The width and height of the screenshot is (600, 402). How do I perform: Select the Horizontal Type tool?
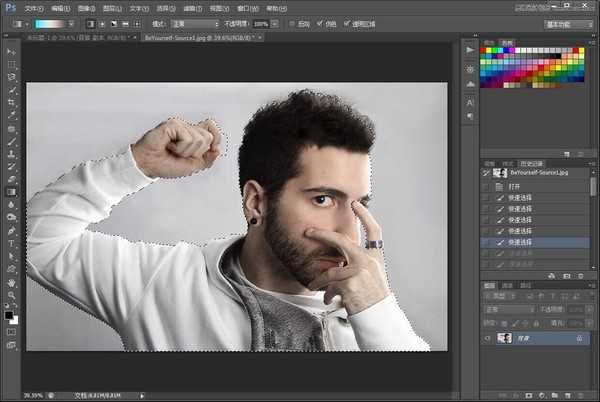tap(12, 243)
